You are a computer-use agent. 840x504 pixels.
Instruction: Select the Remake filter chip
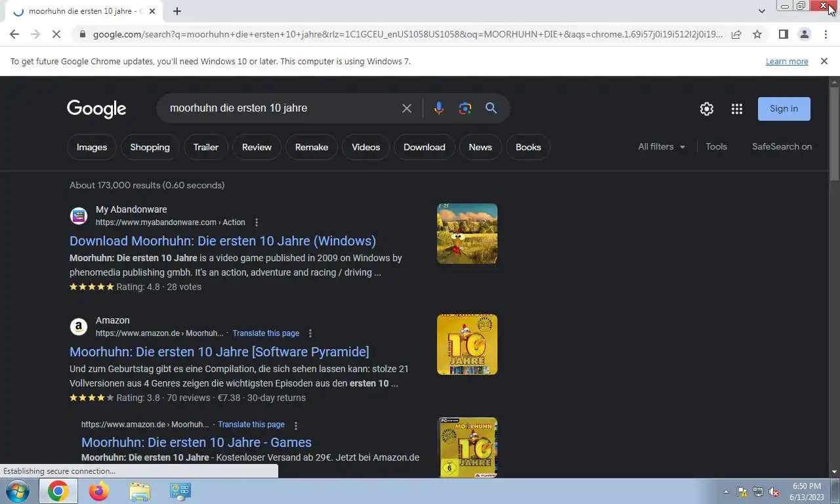312,147
